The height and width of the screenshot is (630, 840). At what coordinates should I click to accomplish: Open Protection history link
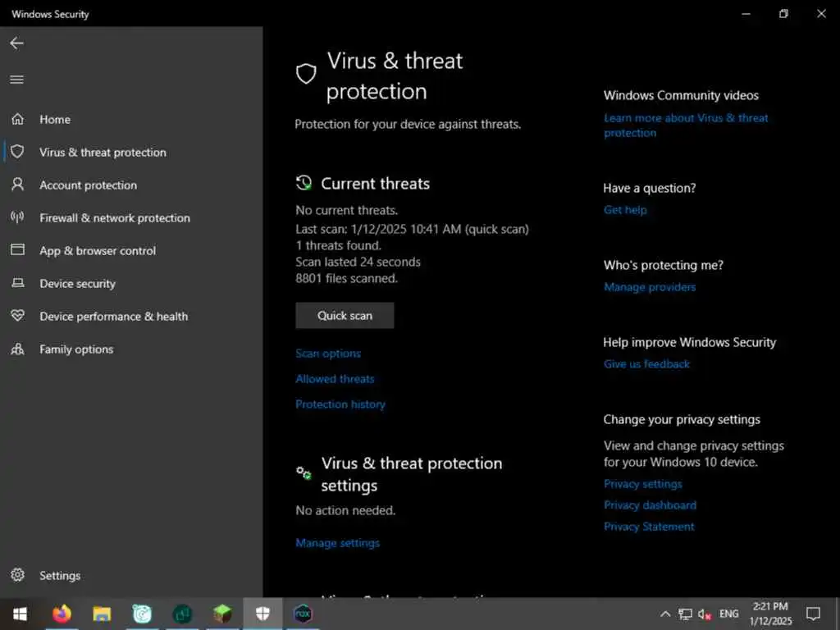(340, 404)
